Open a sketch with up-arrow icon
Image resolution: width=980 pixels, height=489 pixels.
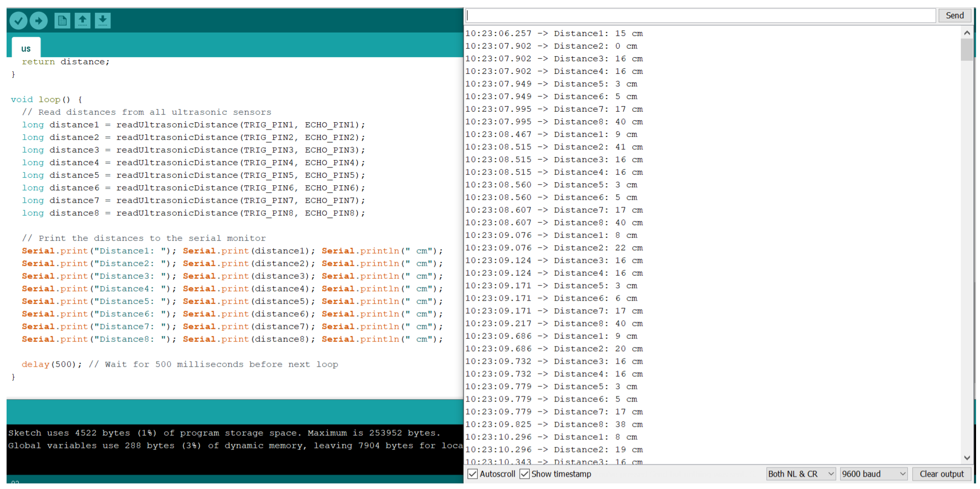(x=82, y=20)
